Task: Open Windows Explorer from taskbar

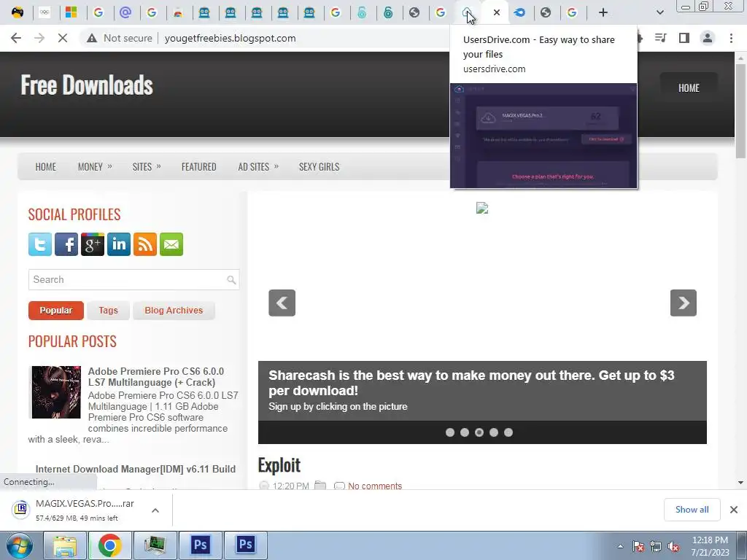Action: 65,545
